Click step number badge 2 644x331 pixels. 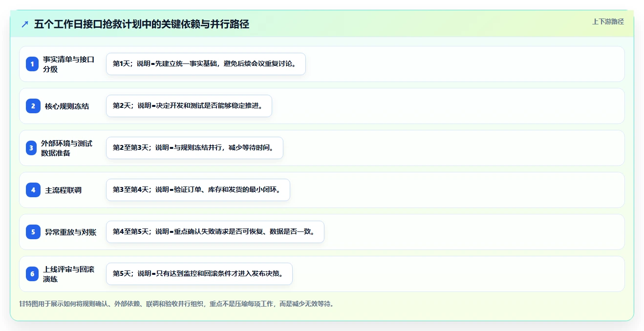(x=33, y=106)
